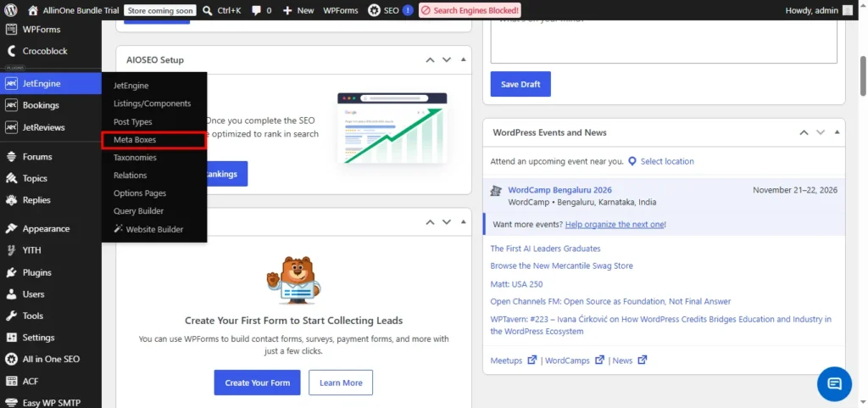The height and width of the screenshot is (408, 868).
Task: Click the JetReviews sidebar icon
Action: point(11,127)
